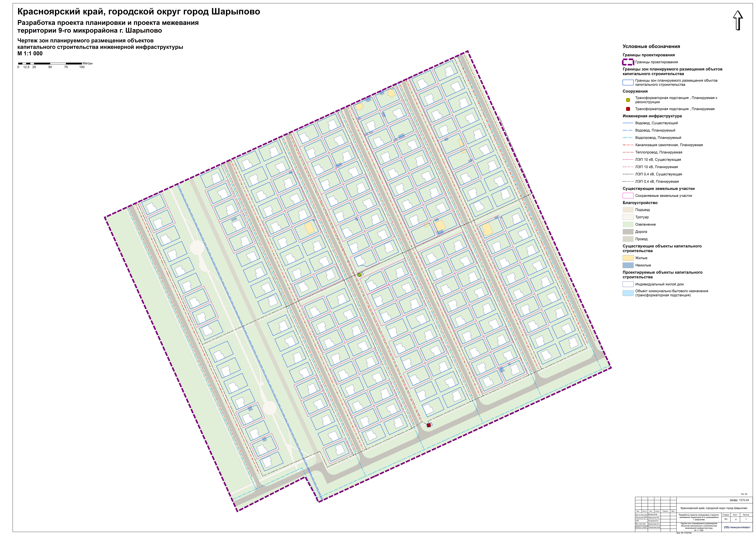Click the scale bar in meters
Screen dimensions: 756x535
point(50,63)
